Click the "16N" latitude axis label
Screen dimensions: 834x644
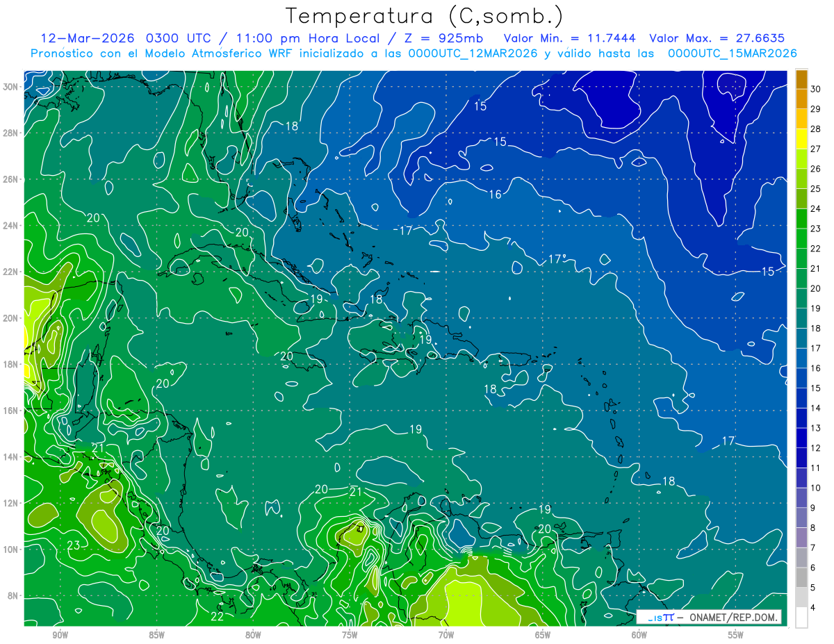pos(10,411)
